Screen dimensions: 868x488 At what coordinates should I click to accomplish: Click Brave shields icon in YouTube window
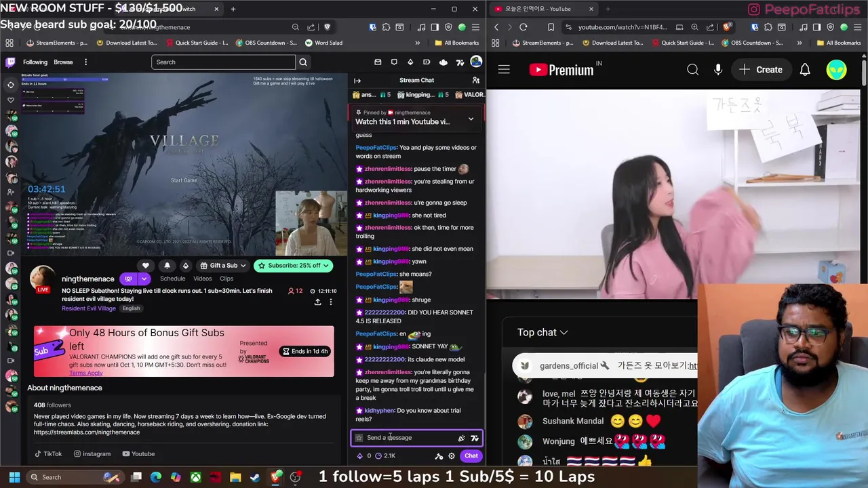click(728, 27)
